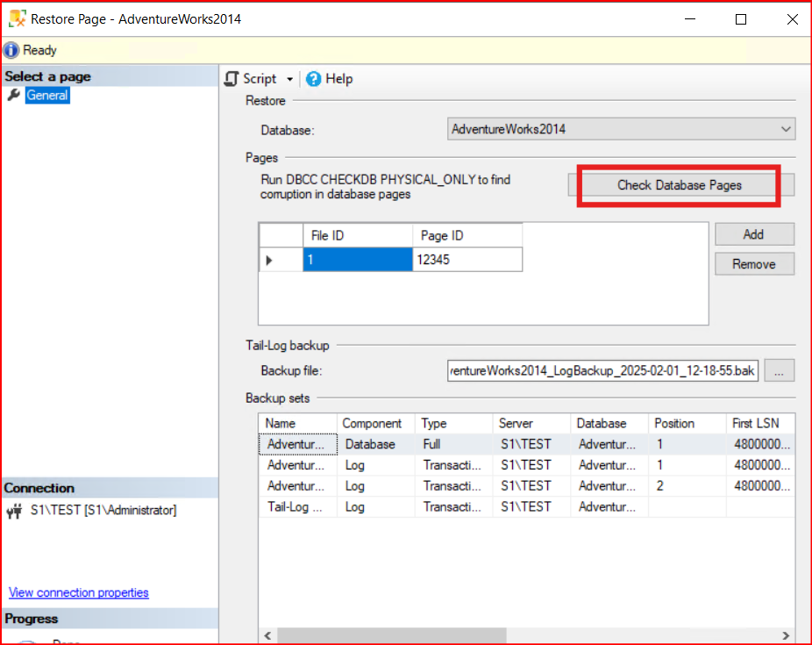Click the First LSN column header

pos(759,423)
